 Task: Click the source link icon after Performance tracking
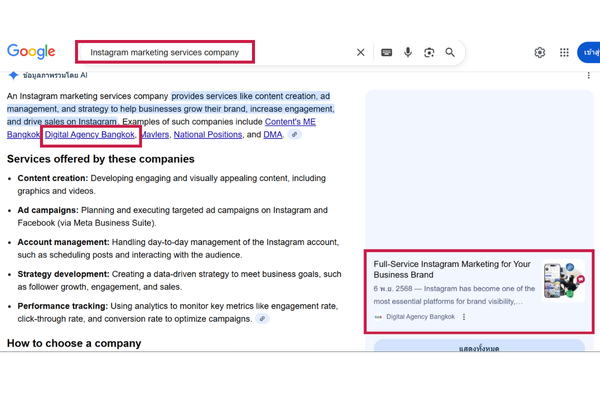(x=262, y=319)
